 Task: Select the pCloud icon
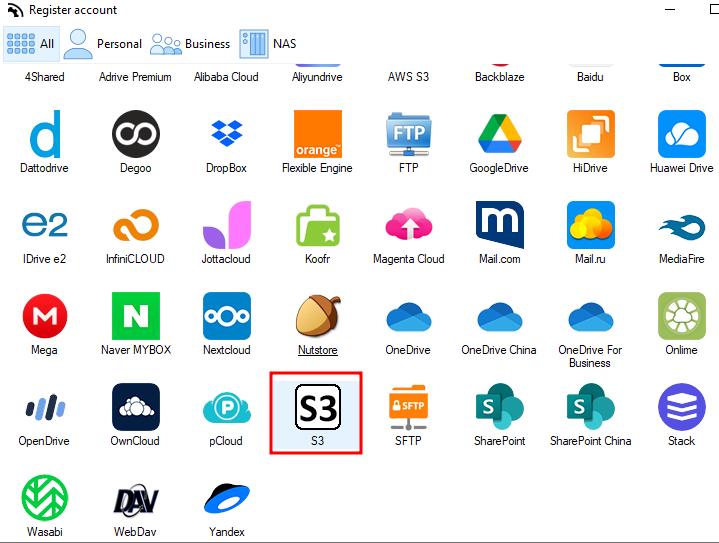(x=227, y=407)
